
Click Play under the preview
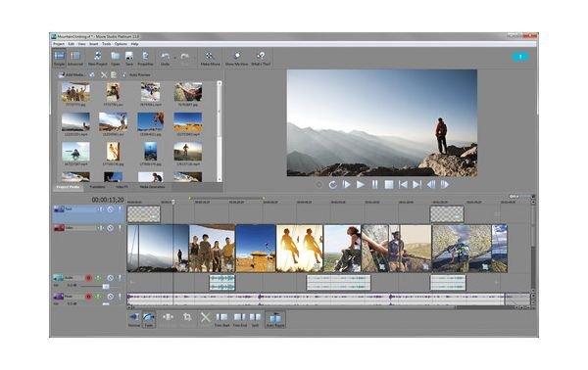361,185
